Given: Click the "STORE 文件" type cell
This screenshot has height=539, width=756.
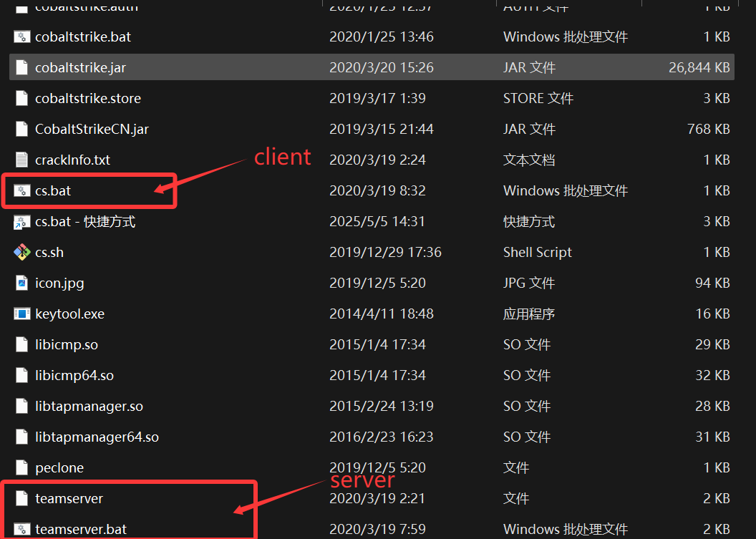Looking at the screenshot, I should pos(538,98).
